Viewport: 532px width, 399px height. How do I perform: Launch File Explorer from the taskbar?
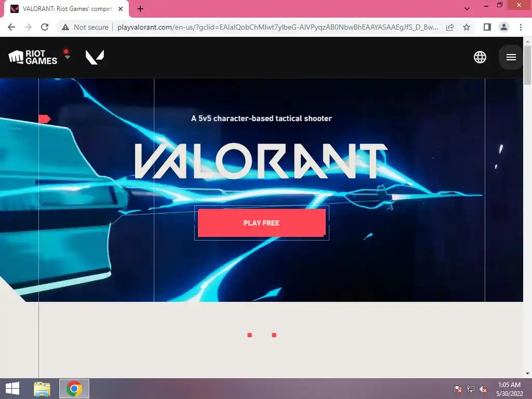(42, 389)
